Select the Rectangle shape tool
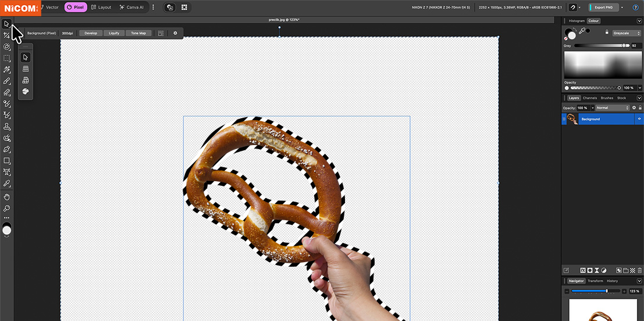This screenshot has height=321, width=644. (6, 161)
